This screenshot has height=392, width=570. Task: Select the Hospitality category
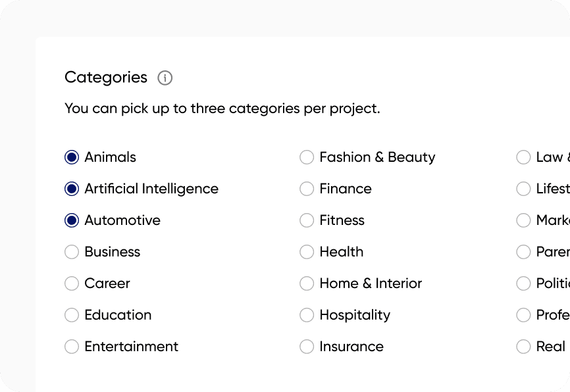307,315
